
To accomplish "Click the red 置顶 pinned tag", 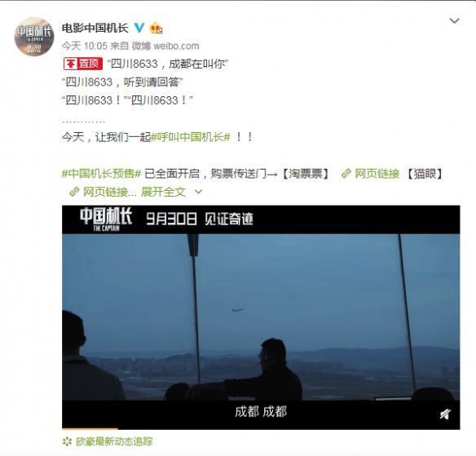I will [83, 64].
